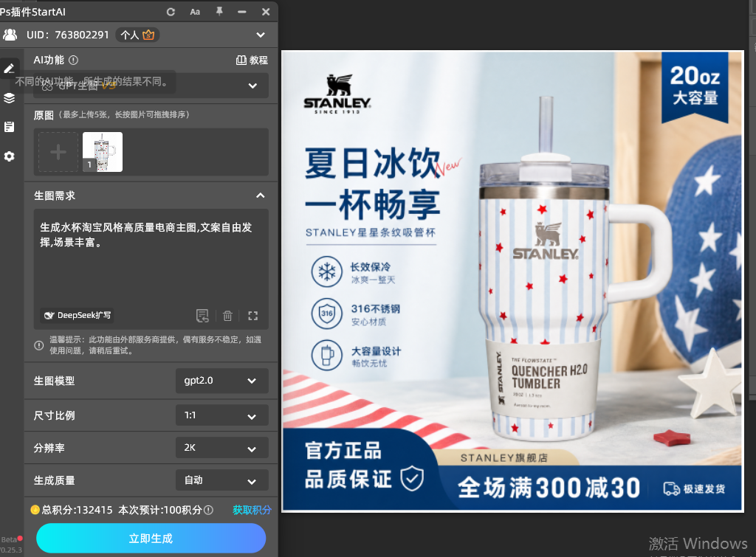Viewport: 756px width, 557px height.
Task: Click the personal crown membership badge
Action: [137, 35]
